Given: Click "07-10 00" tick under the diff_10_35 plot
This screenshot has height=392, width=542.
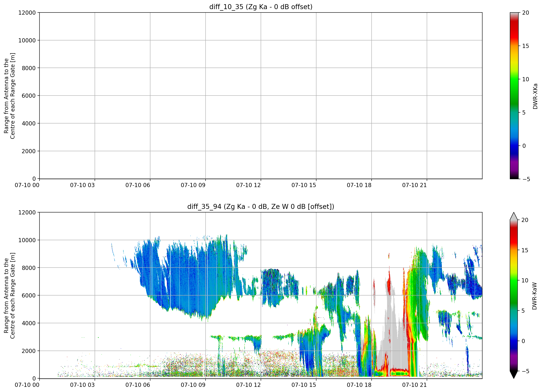Looking at the screenshot, I should click(27, 185).
